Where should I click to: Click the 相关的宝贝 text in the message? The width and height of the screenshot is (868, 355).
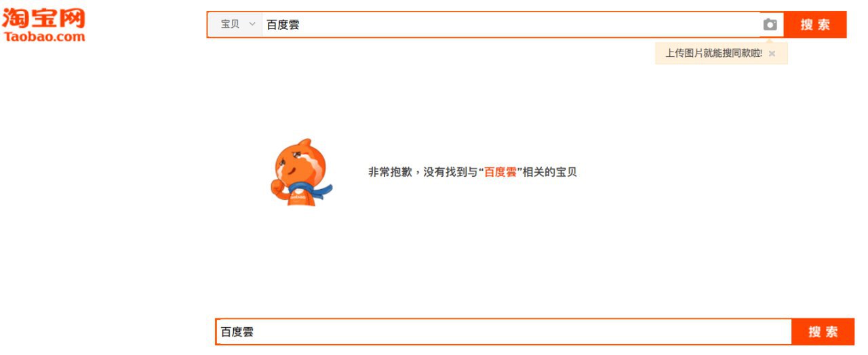click(x=550, y=172)
